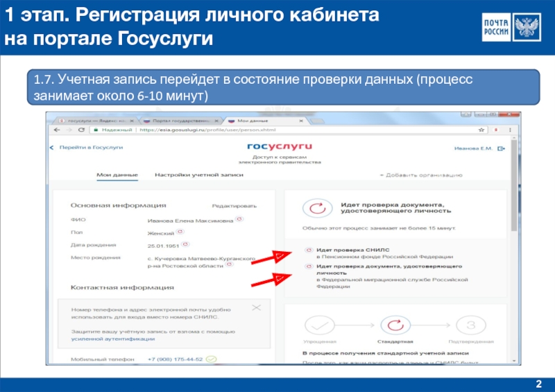Switch to Портал государственных browser tab
The height and width of the screenshot is (392, 555).
click(x=180, y=121)
